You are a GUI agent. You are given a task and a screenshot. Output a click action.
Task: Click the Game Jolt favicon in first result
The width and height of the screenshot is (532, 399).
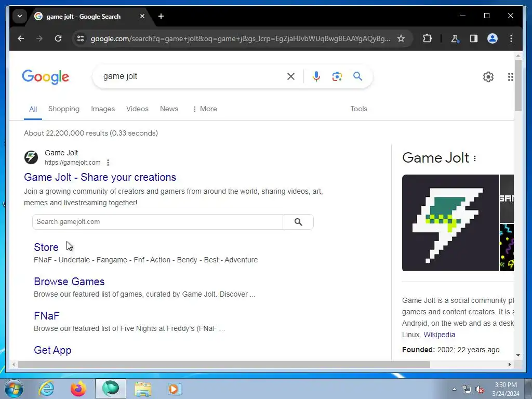click(x=31, y=157)
